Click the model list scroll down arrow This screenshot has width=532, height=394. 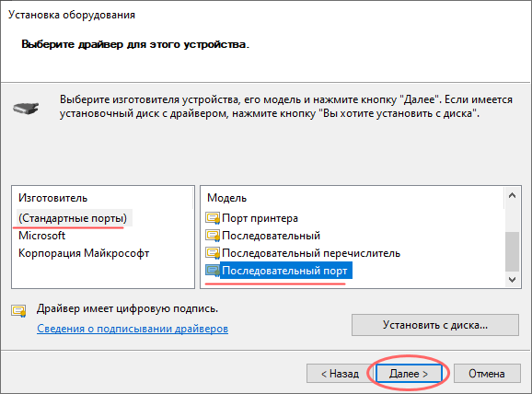pyautogui.click(x=513, y=280)
